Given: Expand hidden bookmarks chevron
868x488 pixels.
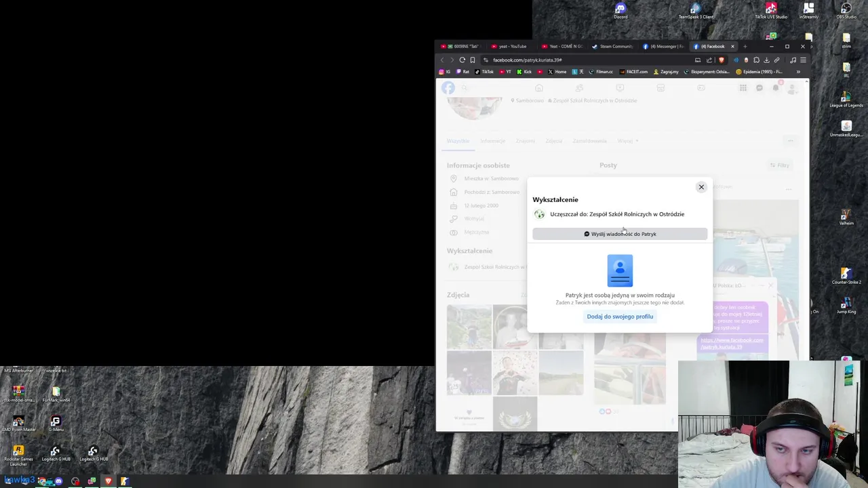Looking at the screenshot, I should (x=798, y=71).
